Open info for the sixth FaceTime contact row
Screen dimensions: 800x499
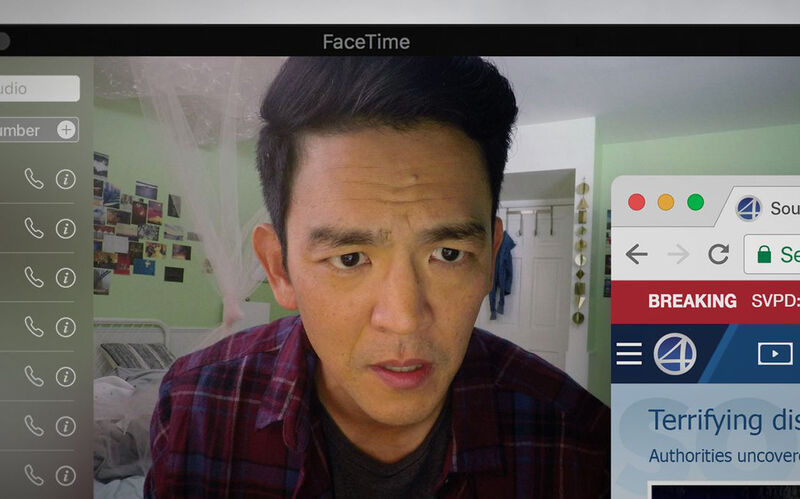(66, 426)
